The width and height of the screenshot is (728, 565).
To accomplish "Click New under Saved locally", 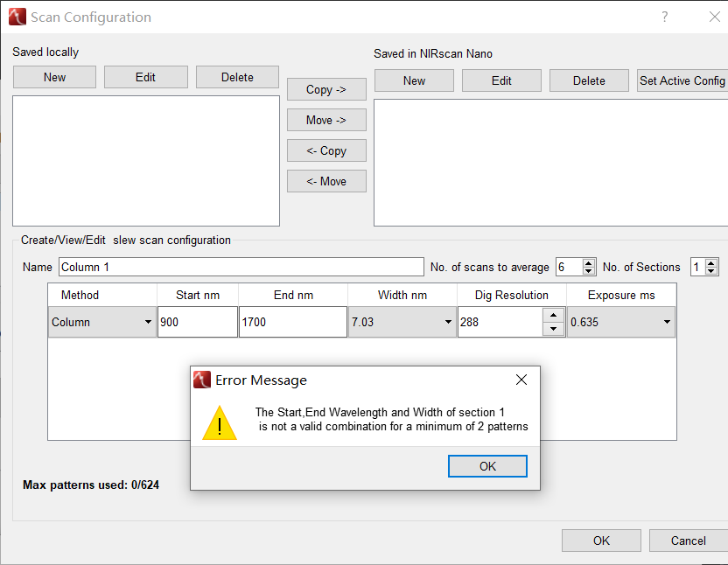I will 54,77.
